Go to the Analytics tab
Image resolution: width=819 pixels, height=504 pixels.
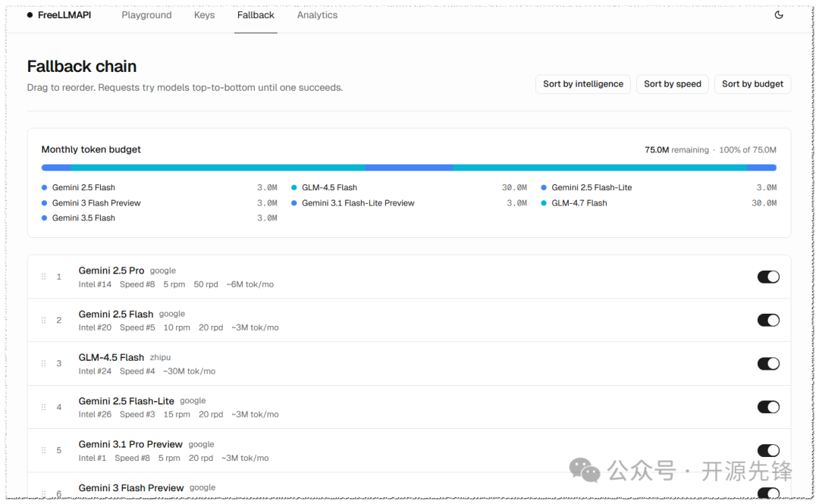(x=317, y=15)
